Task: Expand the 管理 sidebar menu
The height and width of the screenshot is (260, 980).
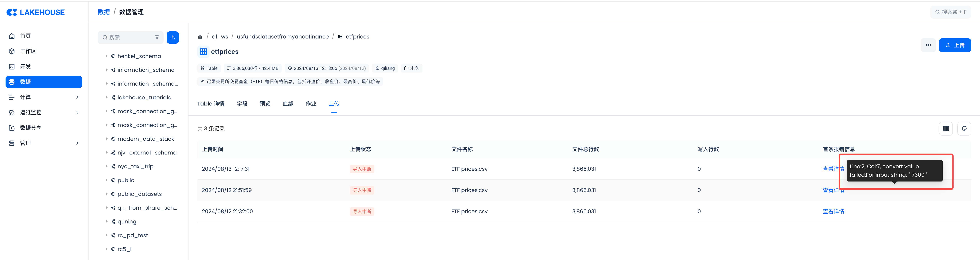Action: tap(77, 143)
